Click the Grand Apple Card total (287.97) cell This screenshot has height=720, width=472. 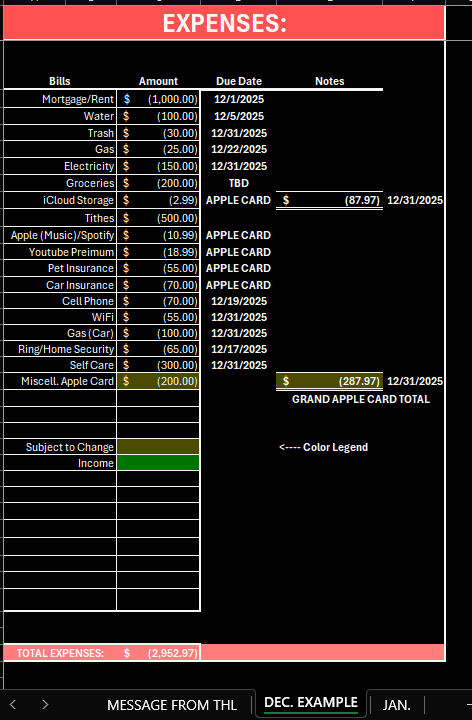pyautogui.click(x=330, y=381)
